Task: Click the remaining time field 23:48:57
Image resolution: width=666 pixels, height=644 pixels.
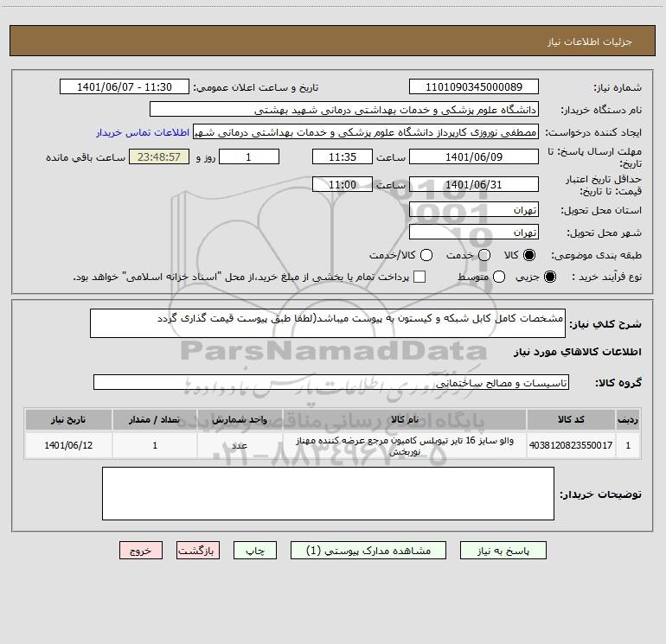Action: [159, 156]
